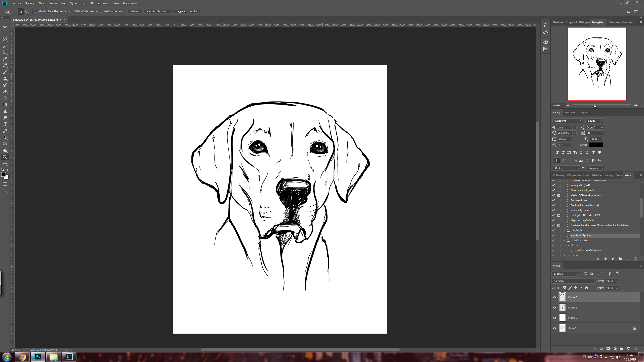Select the Eraser tool
This screenshot has height=362, width=644.
(x=5, y=92)
